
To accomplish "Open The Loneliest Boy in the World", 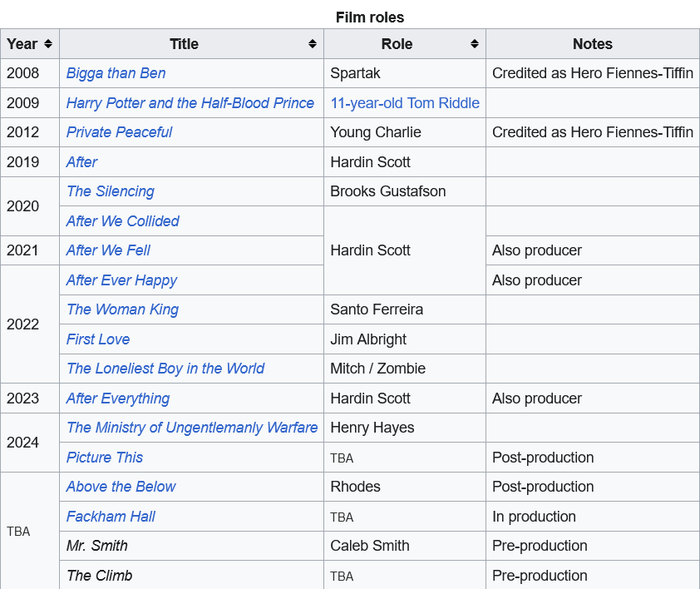I will pyautogui.click(x=165, y=369).
